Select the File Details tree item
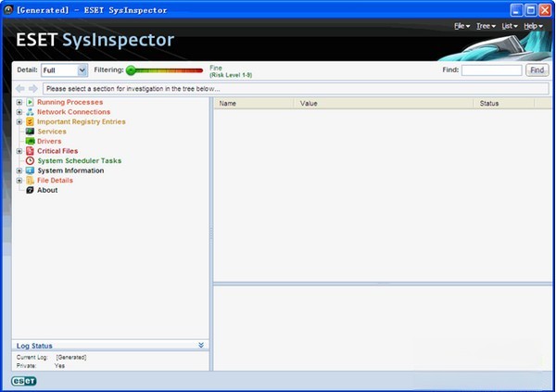 55,181
